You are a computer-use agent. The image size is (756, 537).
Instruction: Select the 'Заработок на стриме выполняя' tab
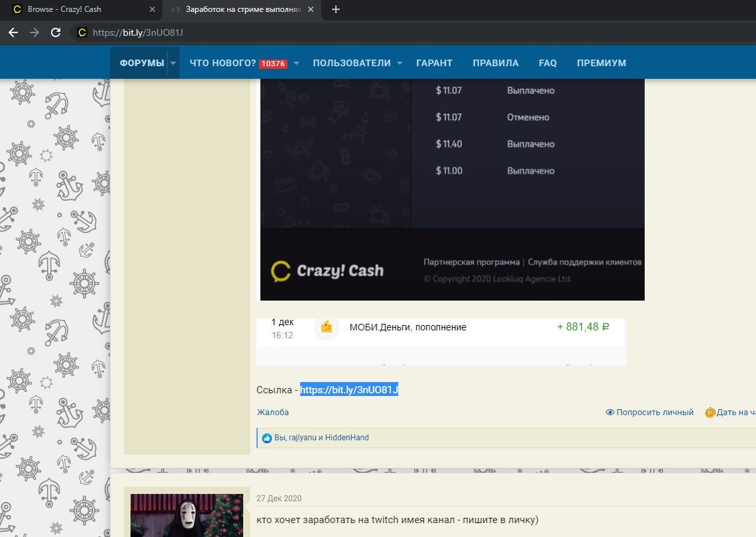coord(243,9)
